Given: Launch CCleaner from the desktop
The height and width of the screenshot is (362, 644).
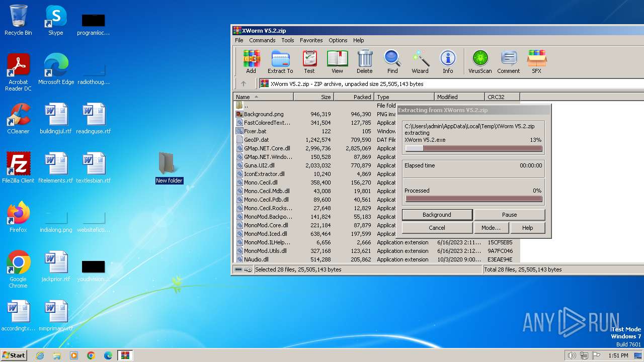Looking at the screenshot, I should tap(18, 119).
